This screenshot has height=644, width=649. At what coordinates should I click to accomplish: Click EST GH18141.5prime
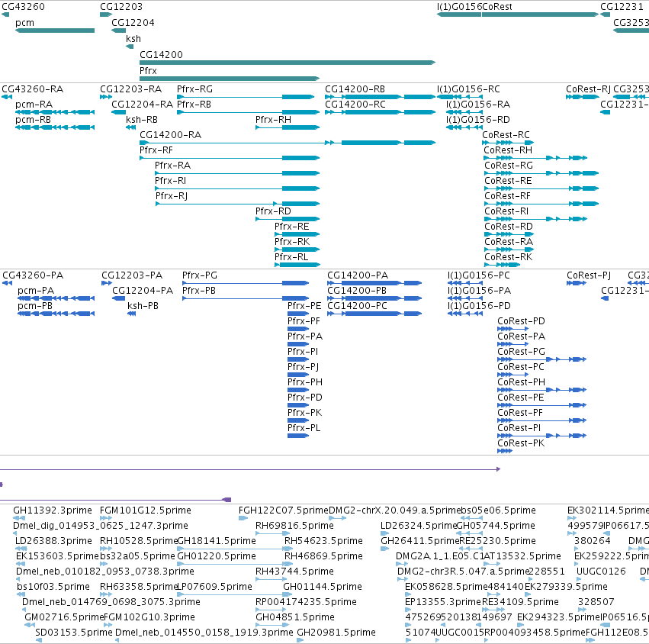(x=217, y=541)
